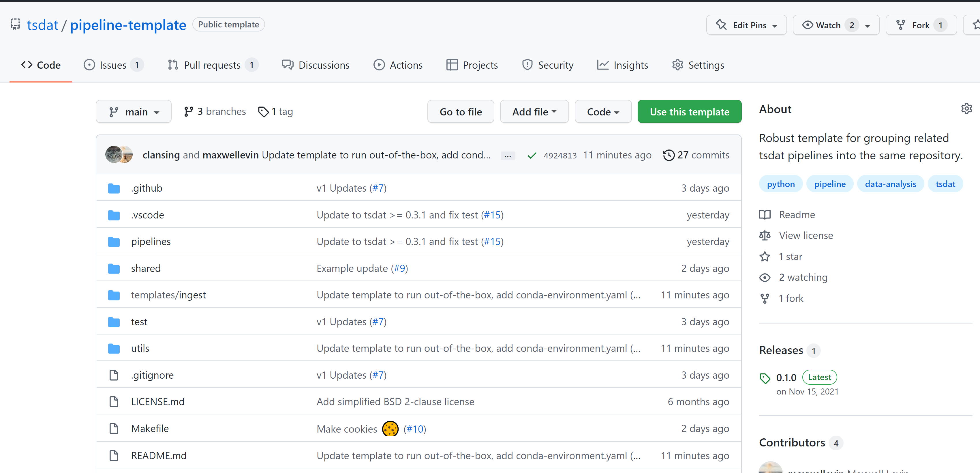Open the Security tab
Viewport: 980px width, 473px height.
(x=547, y=65)
